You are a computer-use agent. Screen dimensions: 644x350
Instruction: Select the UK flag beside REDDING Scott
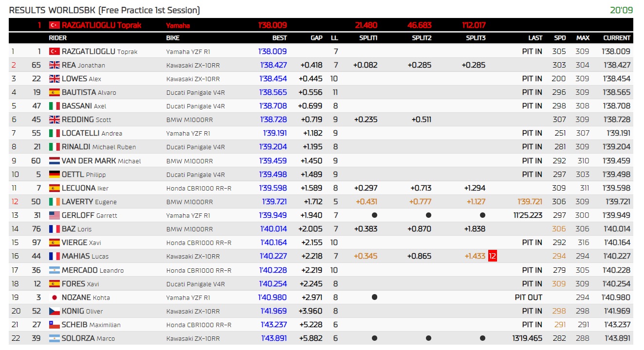(54, 120)
